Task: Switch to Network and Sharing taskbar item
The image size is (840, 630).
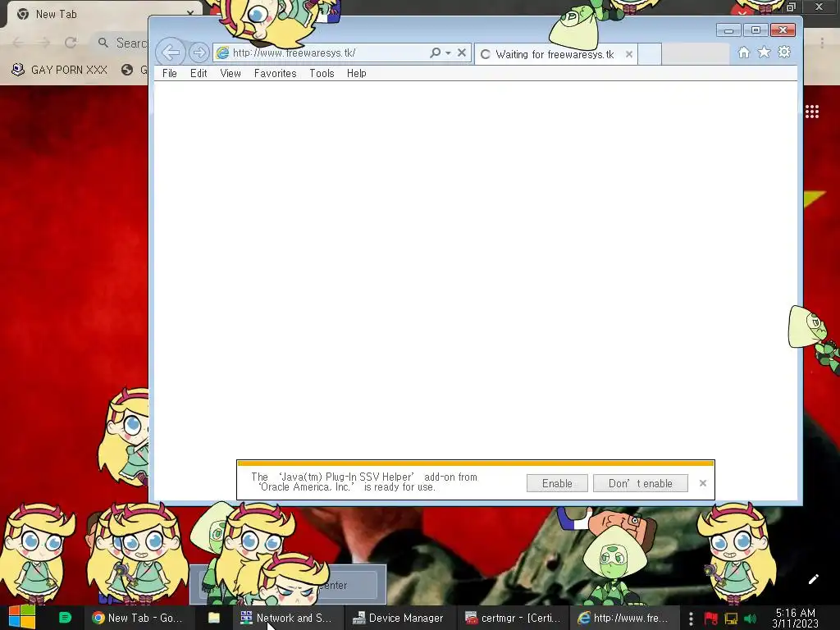Action: tap(286, 618)
